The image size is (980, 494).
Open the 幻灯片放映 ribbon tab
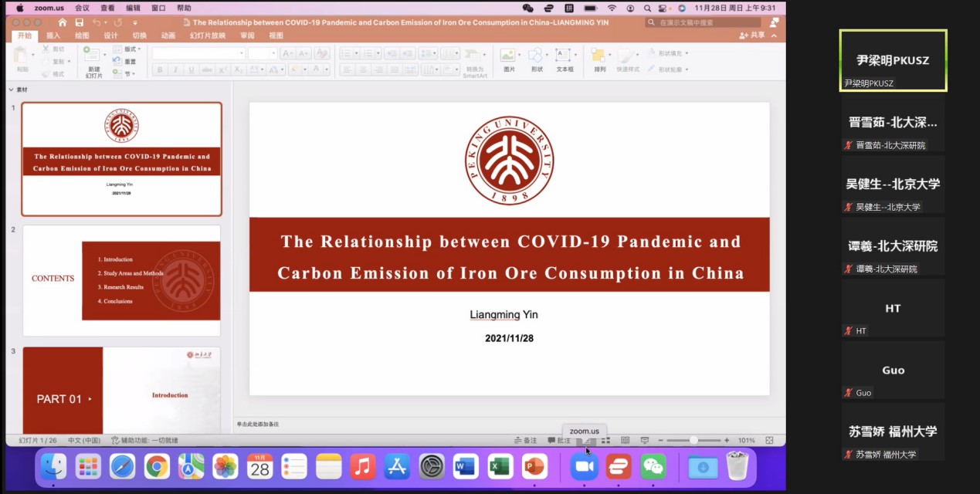(209, 36)
